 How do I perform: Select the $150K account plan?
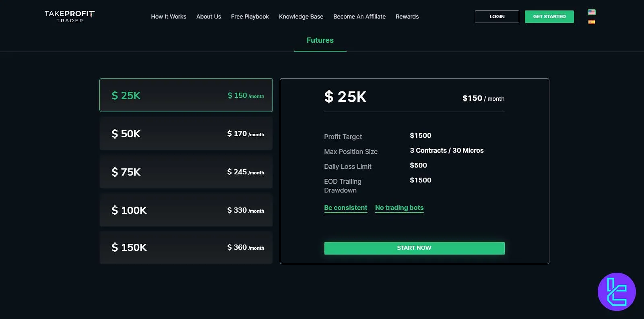coord(186,248)
